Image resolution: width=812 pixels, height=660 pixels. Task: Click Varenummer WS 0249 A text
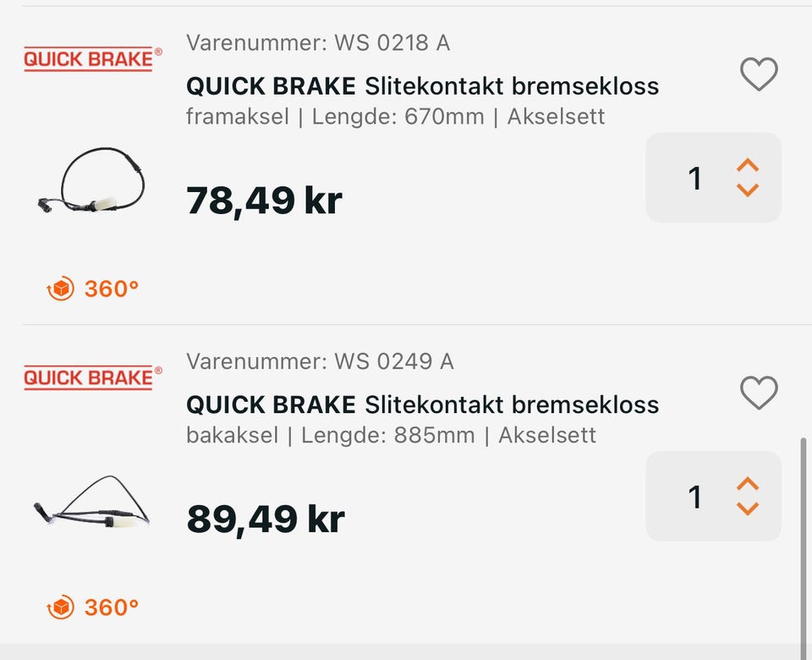pyautogui.click(x=320, y=361)
